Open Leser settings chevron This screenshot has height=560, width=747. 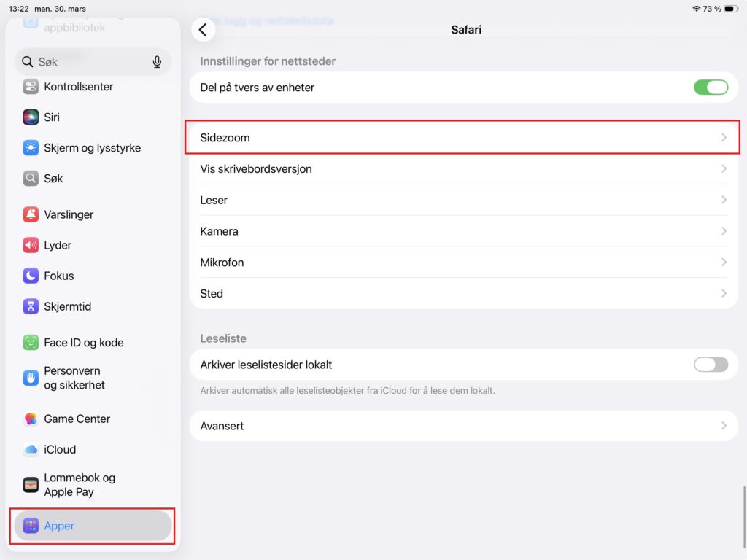pyautogui.click(x=724, y=200)
